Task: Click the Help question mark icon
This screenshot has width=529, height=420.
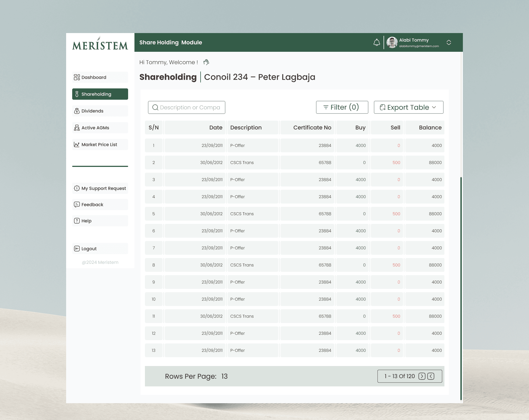Action: click(77, 221)
